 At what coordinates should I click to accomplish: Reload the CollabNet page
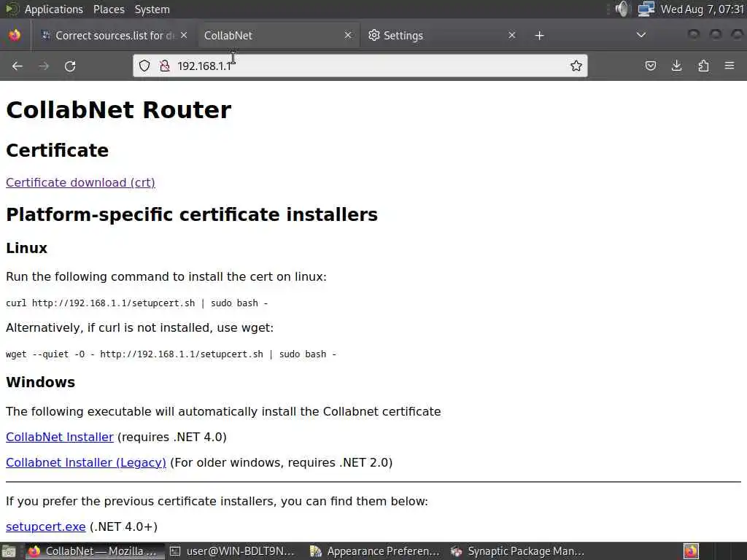coord(70,66)
